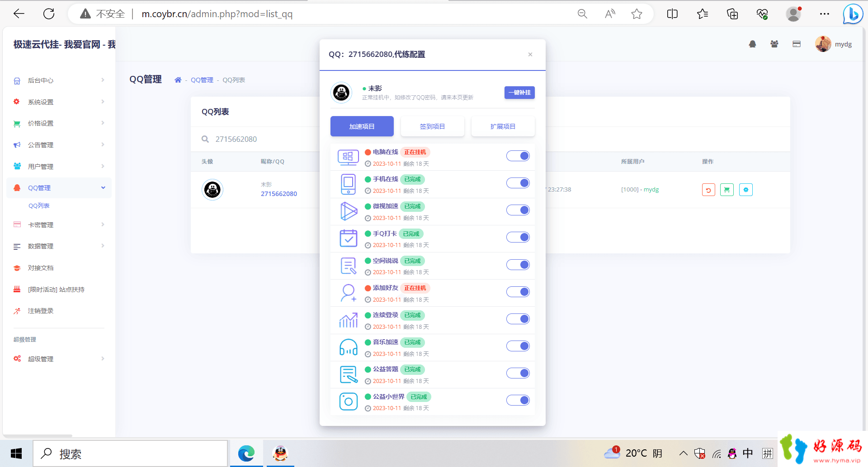The height and width of the screenshot is (467, 868).
Task: Collapse the QQ管理 menu
Action: click(59, 188)
